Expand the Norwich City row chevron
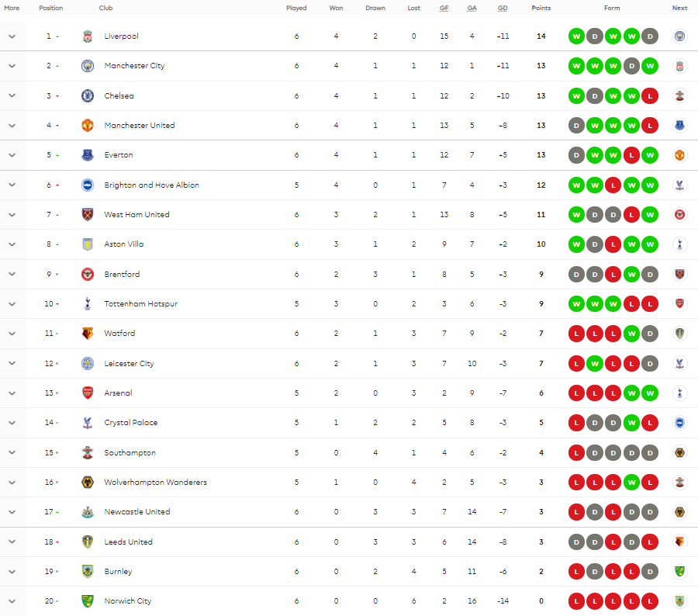This screenshot has height=616, width=698. pyautogui.click(x=12, y=601)
